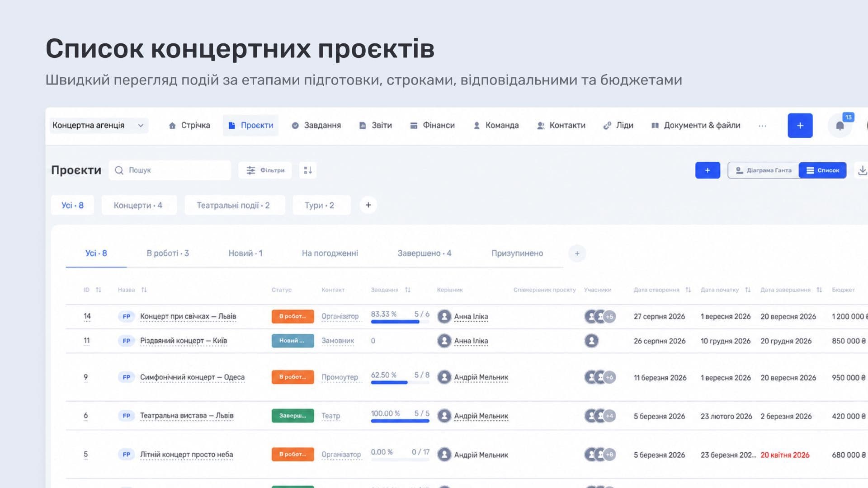Screen dimensions: 868x488
Task: Switch view to Діаграма Ганта
Action: coord(764,170)
